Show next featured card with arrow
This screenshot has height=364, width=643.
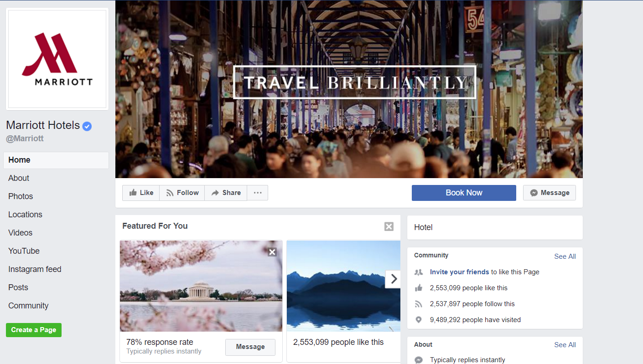click(393, 279)
